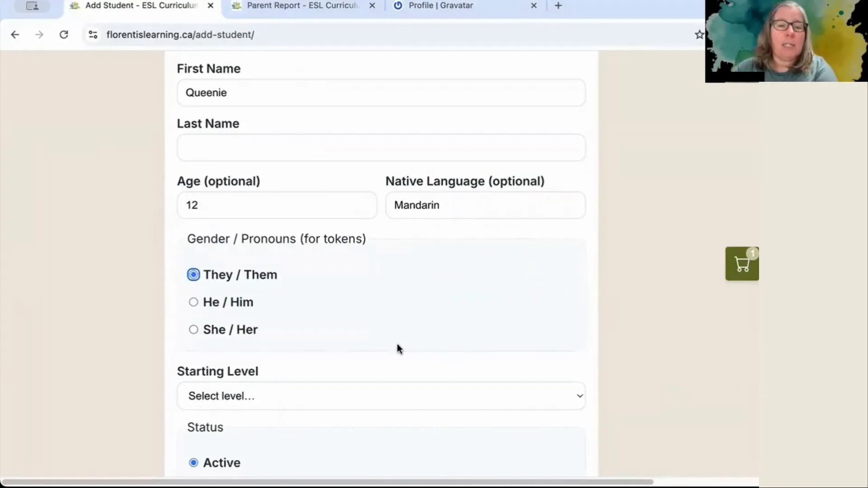This screenshot has width=868, height=488.
Task: Select the Active status option
Action: point(193,462)
